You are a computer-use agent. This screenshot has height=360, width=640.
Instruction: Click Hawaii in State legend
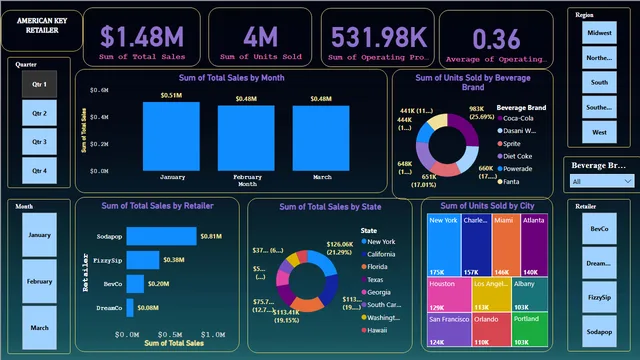374,330
